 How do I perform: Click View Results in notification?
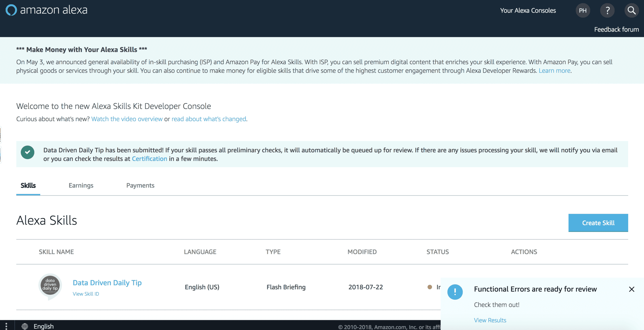490,320
